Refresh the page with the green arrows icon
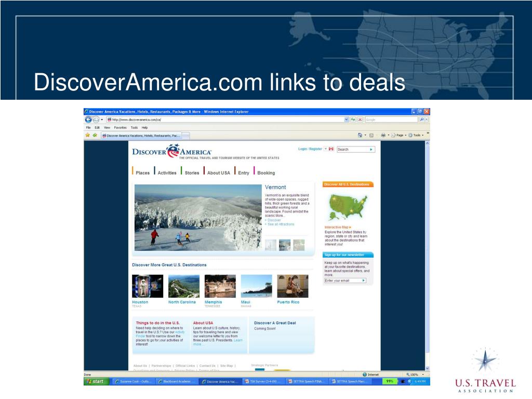 [x=353, y=119]
